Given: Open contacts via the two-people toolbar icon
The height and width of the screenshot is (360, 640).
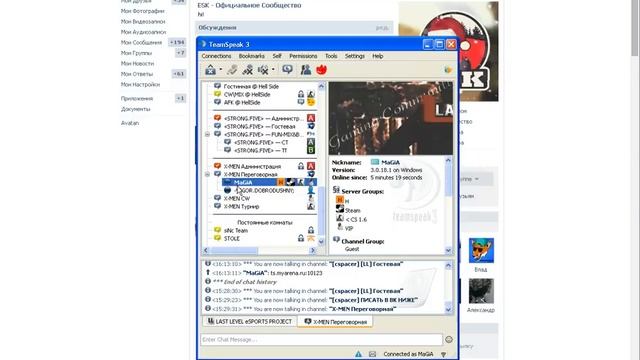Looking at the screenshot, I should coord(306,70).
